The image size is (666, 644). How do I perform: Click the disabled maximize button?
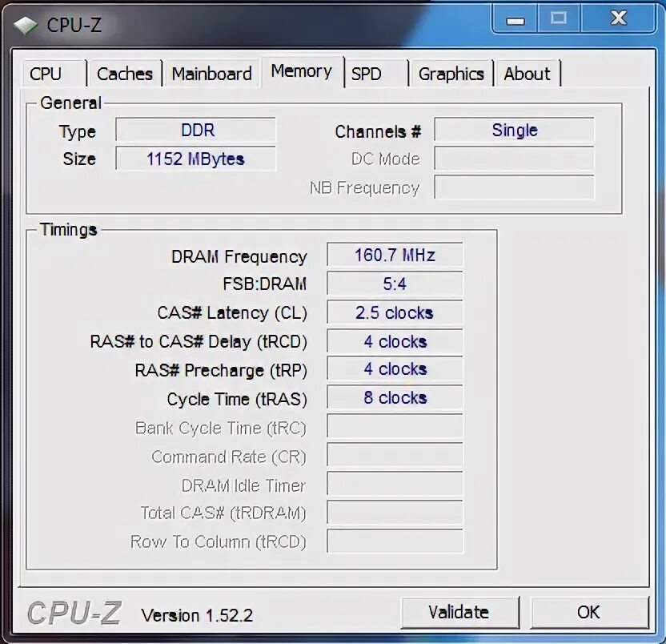click(559, 18)
